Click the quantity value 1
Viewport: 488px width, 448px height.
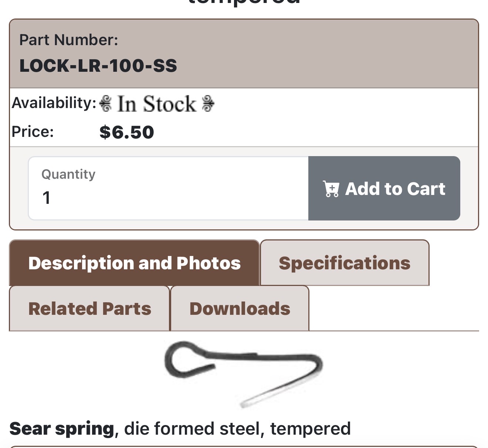click(46, 198)
